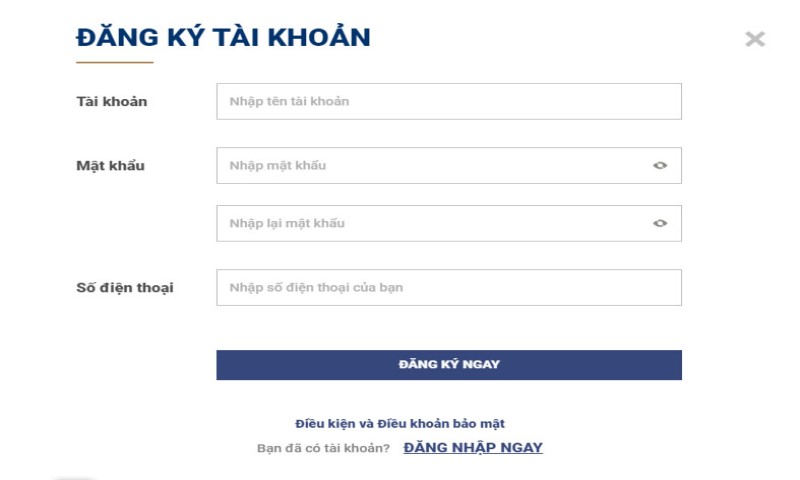Click into the Nhập mật khẩu field
Image resolution: width=800 pixels, height=480 pixels.
449,165
